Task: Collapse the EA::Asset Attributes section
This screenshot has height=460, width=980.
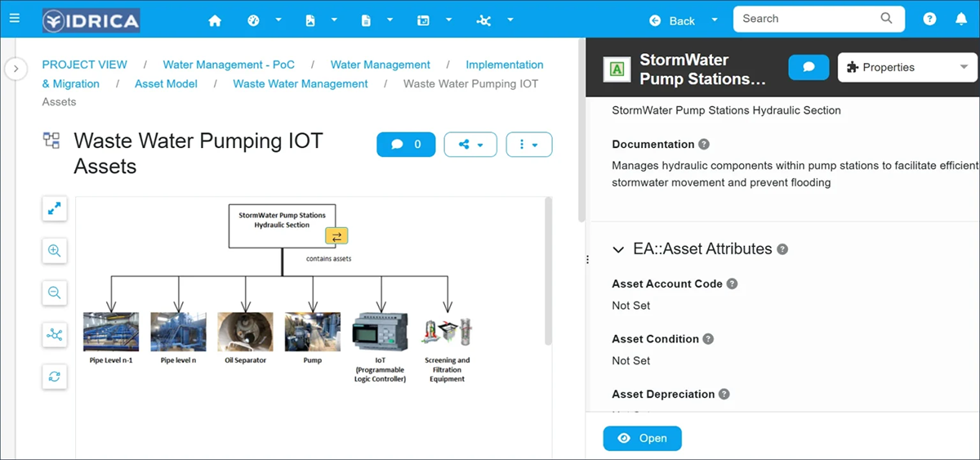Action: (x=618, y=249)
